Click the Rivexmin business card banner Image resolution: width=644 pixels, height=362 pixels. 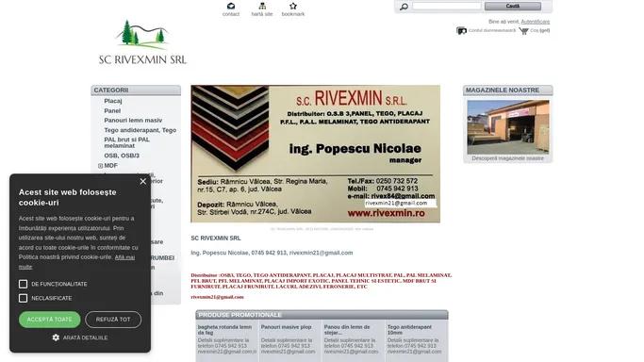316,154
